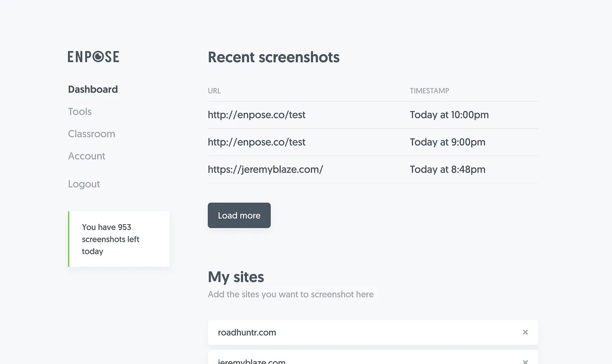Click the Recent screenshots heading
612x364 pixels.
[274, 57]
